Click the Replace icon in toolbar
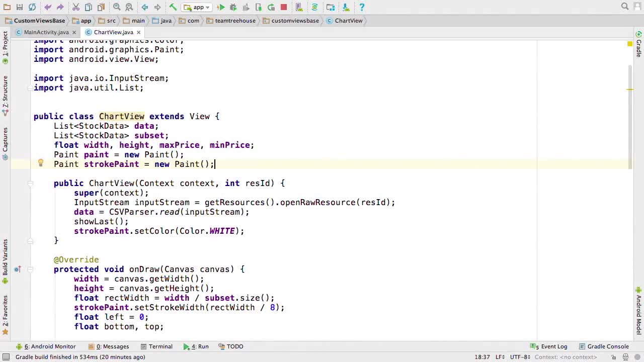 pos(129,7)
